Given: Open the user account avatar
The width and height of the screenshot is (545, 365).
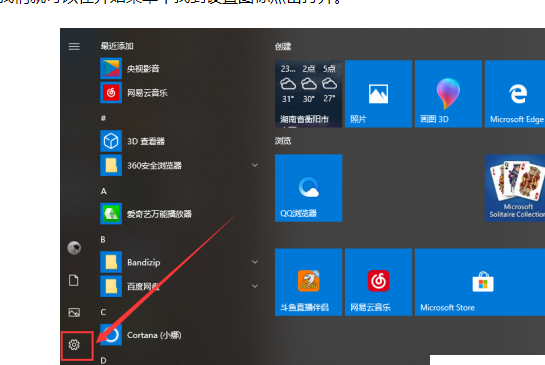Looking at the screenshot, I should point(74,248).
